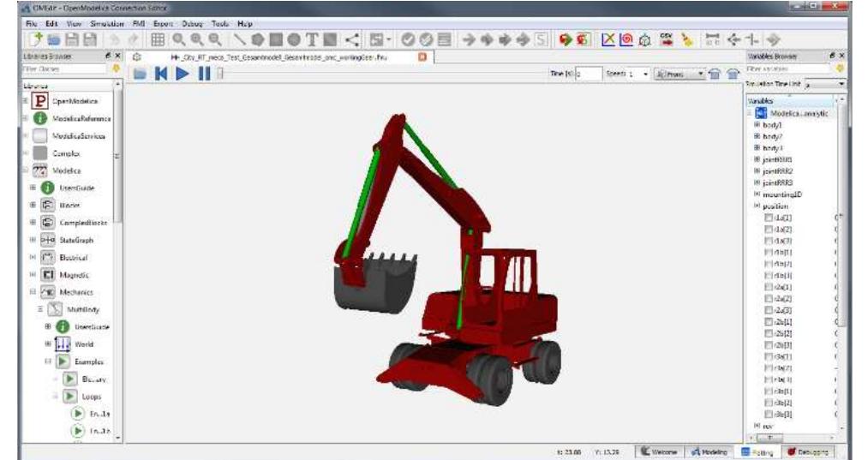Screen dimensions: 868x460
Task: Click the animation time slider
Action: [x=221, y=75]
